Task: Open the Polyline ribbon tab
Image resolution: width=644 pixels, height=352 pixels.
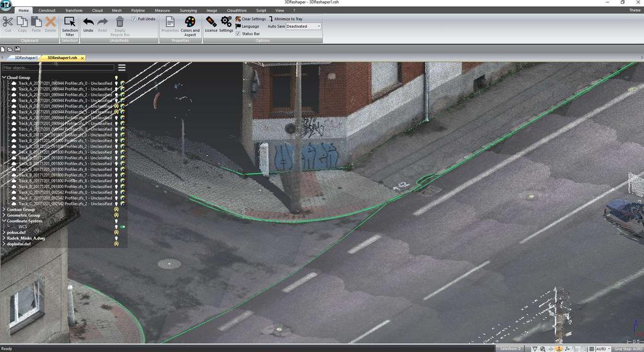Action: [138, 10]
